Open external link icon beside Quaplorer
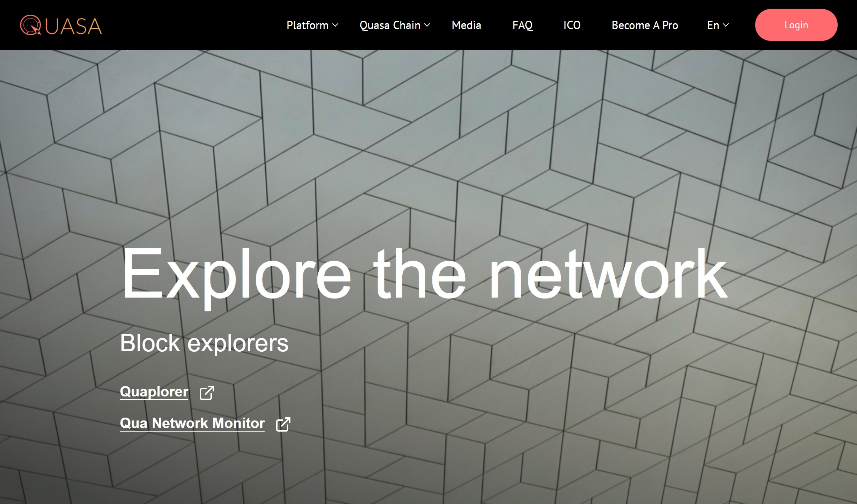The height and width of the screenshot is (504, 857). [x=207, y=393]
